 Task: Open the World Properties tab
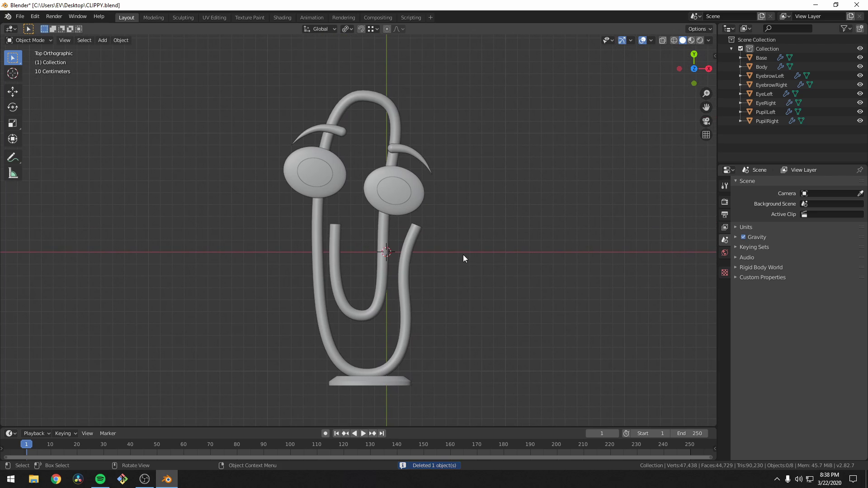click(x=725, y=253)
